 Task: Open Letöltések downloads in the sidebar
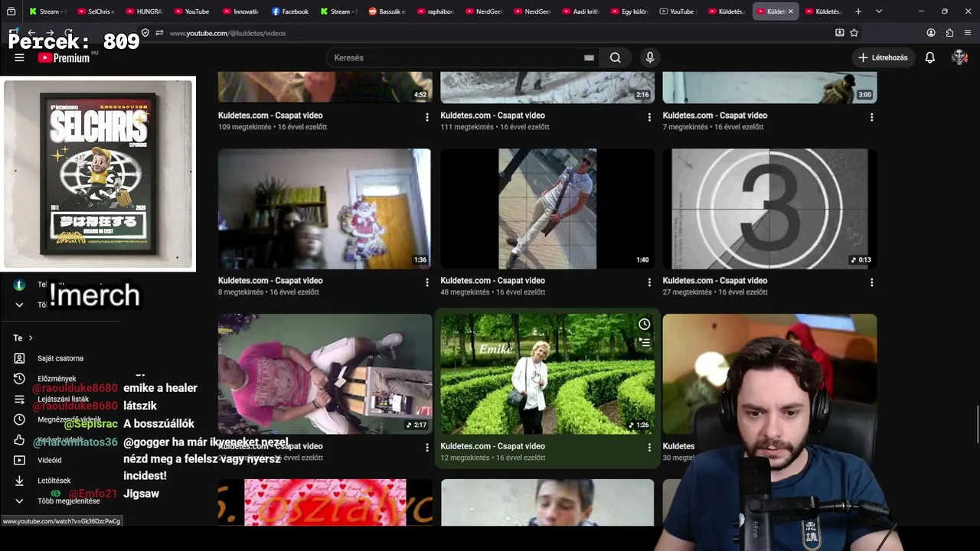click(54, 481)
